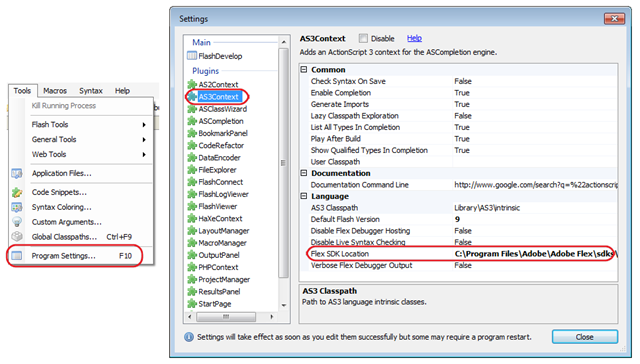Click the FlashConnect plugin icon
The height and width of the screenshot is (364, 640).
[192, 182]
